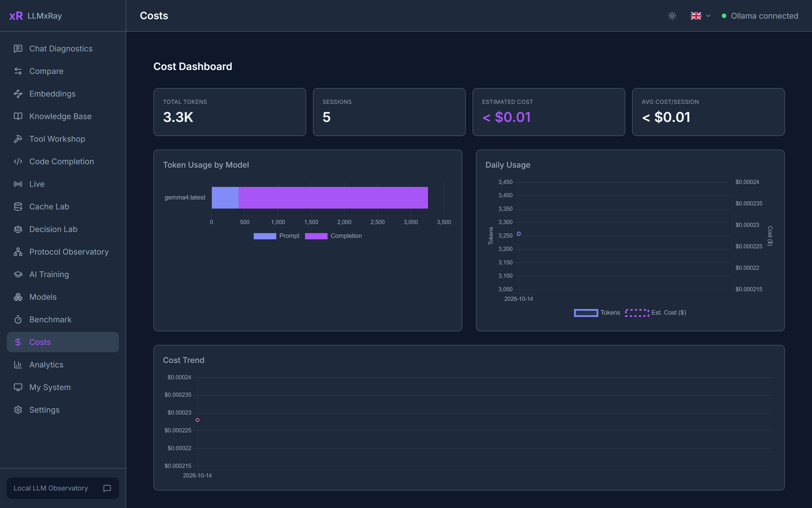Click the Models cubes icon
Image resolution: width=812 pixels, height=508 pixels.
point(18,297)
